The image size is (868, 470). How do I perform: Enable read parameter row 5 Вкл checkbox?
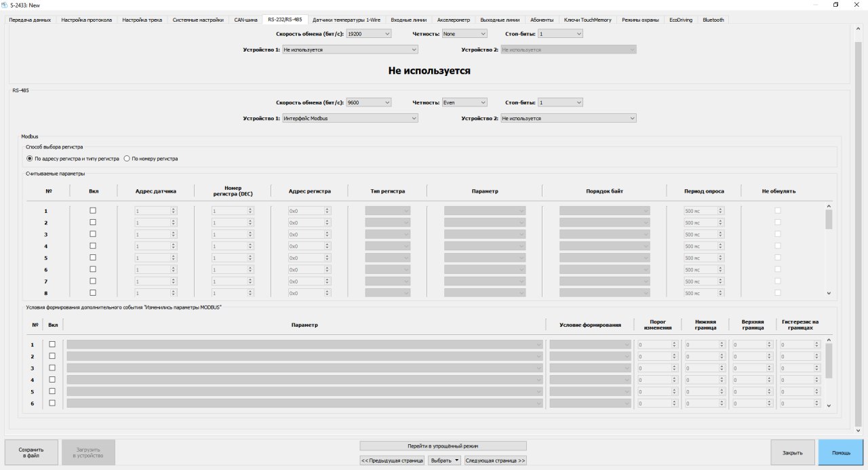pos(93,258)
